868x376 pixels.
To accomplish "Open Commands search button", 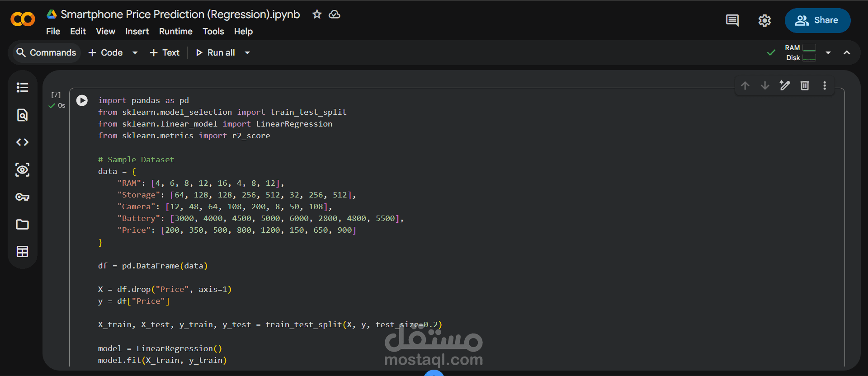I will click(46, 53).
